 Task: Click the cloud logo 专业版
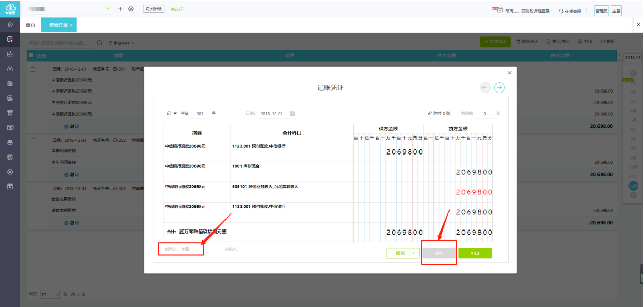coord(10,8)
